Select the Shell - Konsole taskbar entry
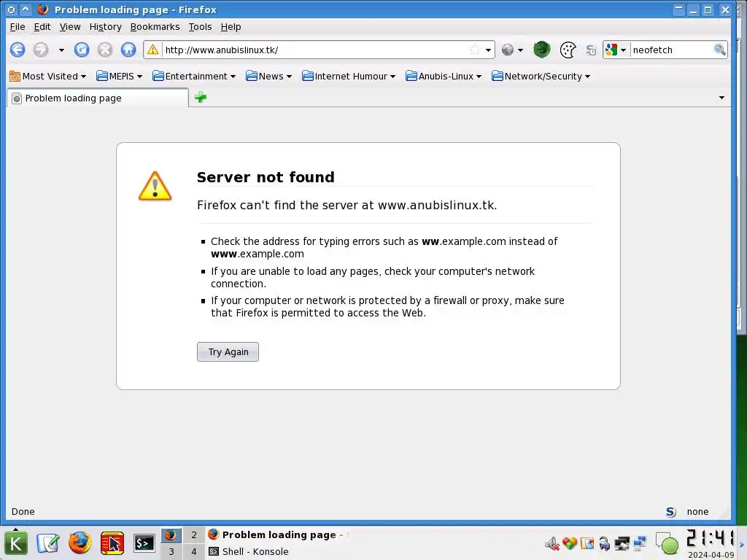The image size is (747, 560). [249, 551]
